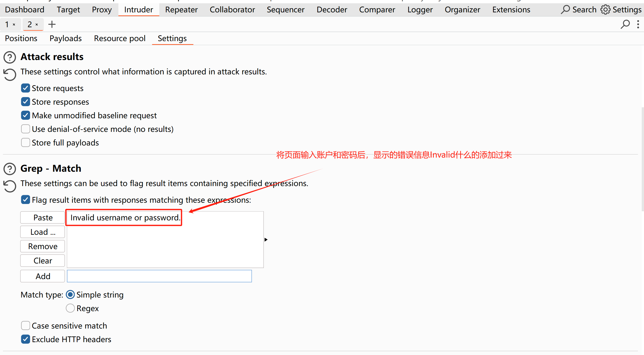The width and height of the screenshot is (644, 355).
Task: Open the Grep - Match help icon
Action: coord(10,169)
